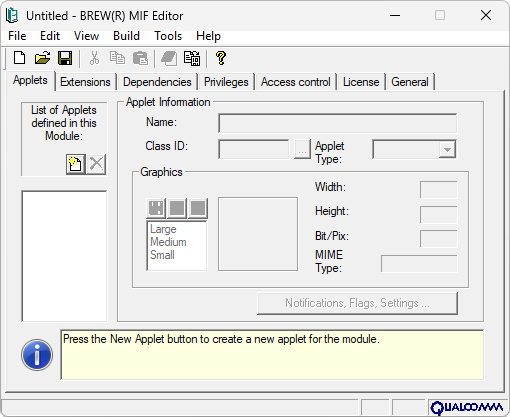The image size is (510, 417).
Task: Click the MIME Type input field
Action: tap(419, 264)
